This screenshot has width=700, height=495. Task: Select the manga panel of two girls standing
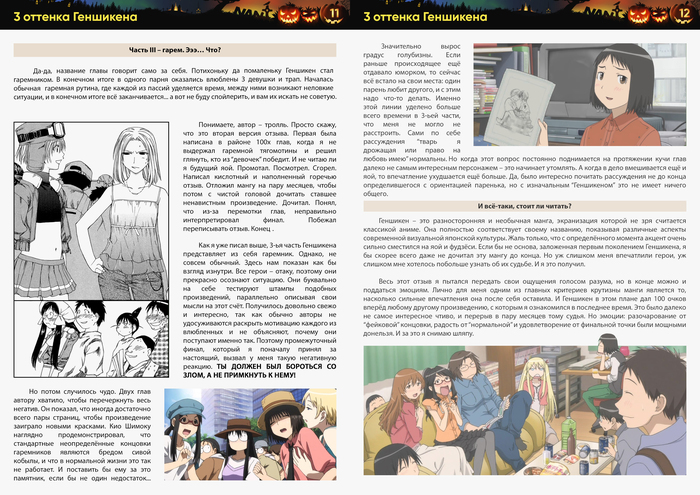(91, 211)
